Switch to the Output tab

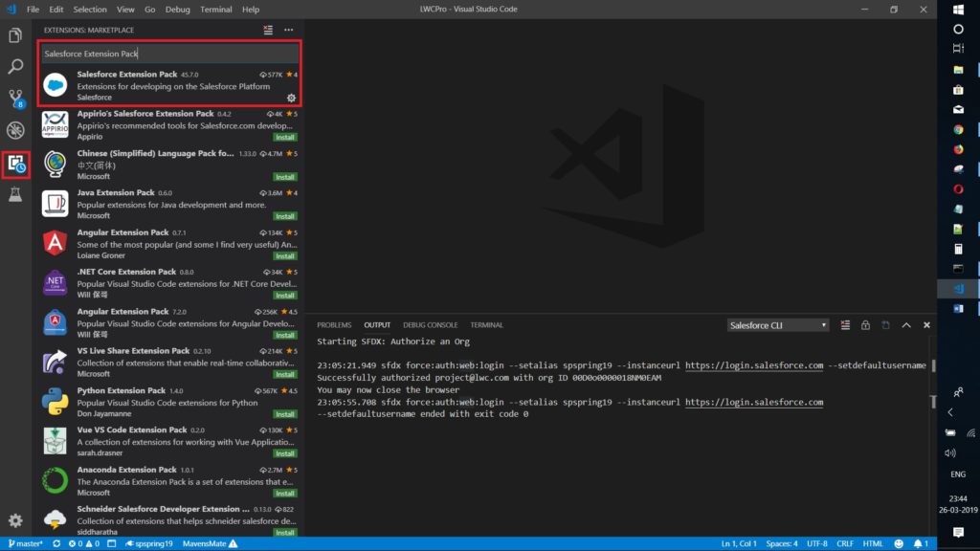pos(377,325)
